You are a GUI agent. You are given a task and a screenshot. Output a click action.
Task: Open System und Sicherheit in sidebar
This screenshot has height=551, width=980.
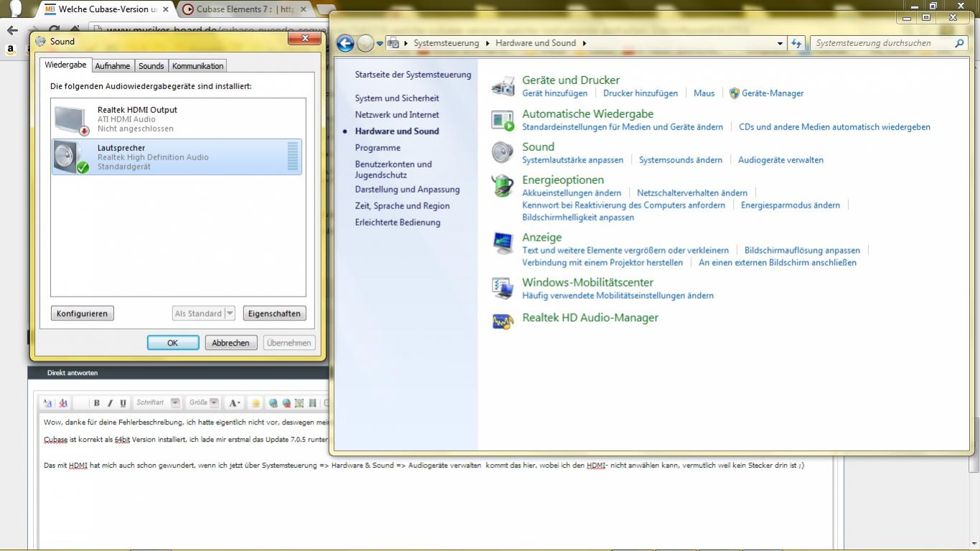[x=397, y=98]
